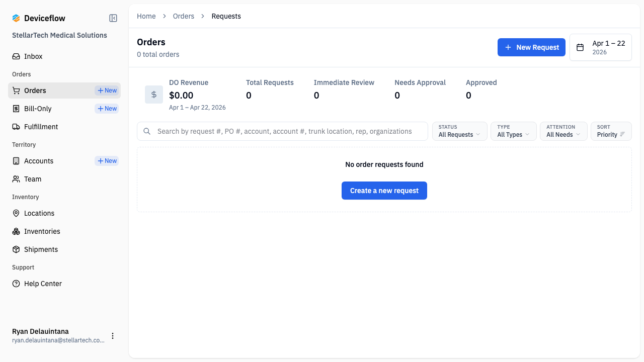Click the Deviceflow logo icon

tap(16, 18)
